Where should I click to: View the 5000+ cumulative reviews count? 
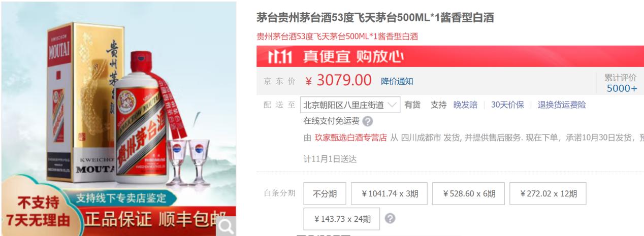(622, 88)
